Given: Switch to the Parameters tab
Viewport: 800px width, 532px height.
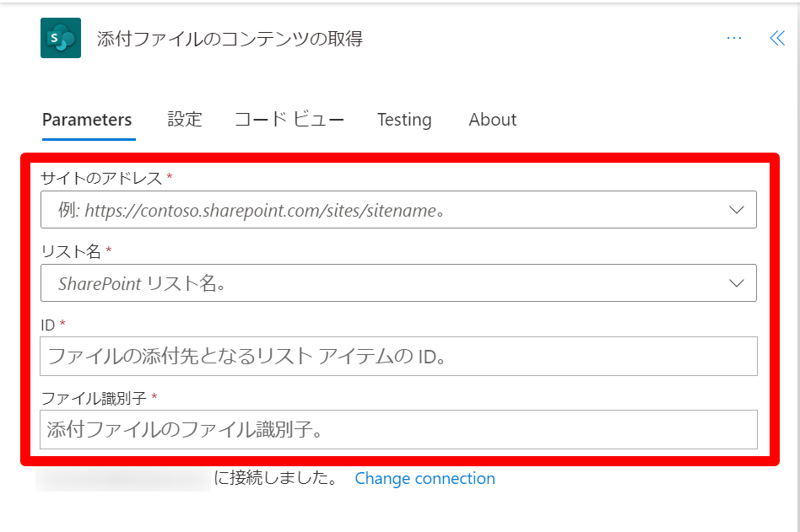Looking at the screenshot, I should pyautogui.click(x=87, y=120).
